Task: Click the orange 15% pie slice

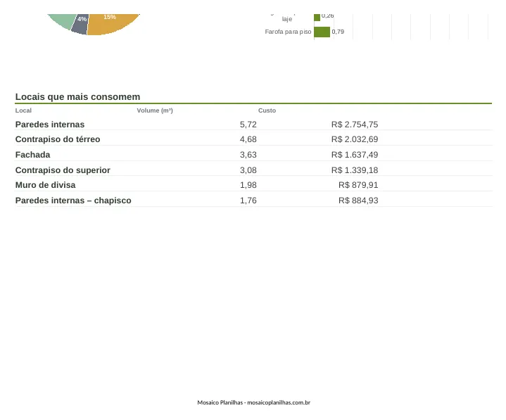Action: pos(110,24)
